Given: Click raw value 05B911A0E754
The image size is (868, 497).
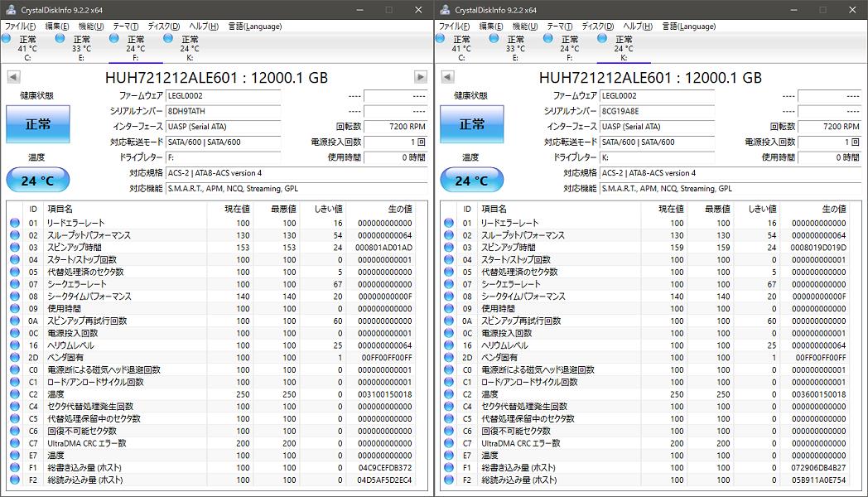Looking at the screenshot, I should [819, 480].
